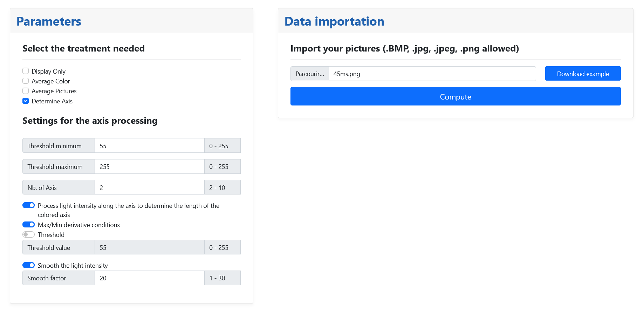Image resolution: width=644 pixels, height=314 pixels.
Task: Open the Parcourir file browser button
Action: 310,74
